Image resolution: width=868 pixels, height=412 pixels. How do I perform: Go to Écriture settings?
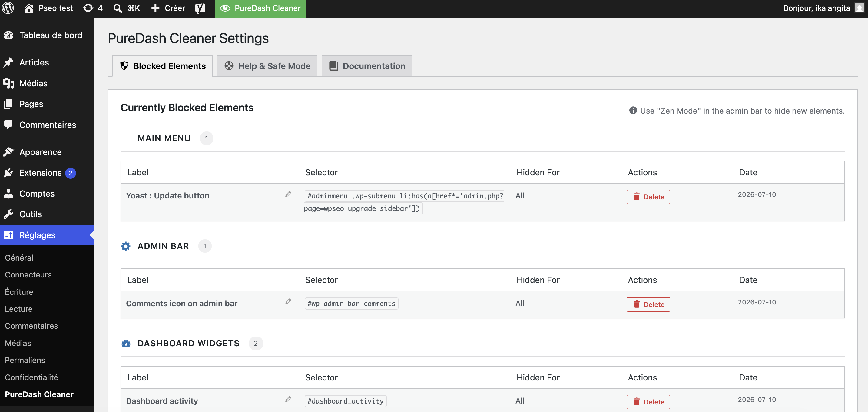[19, 292]
